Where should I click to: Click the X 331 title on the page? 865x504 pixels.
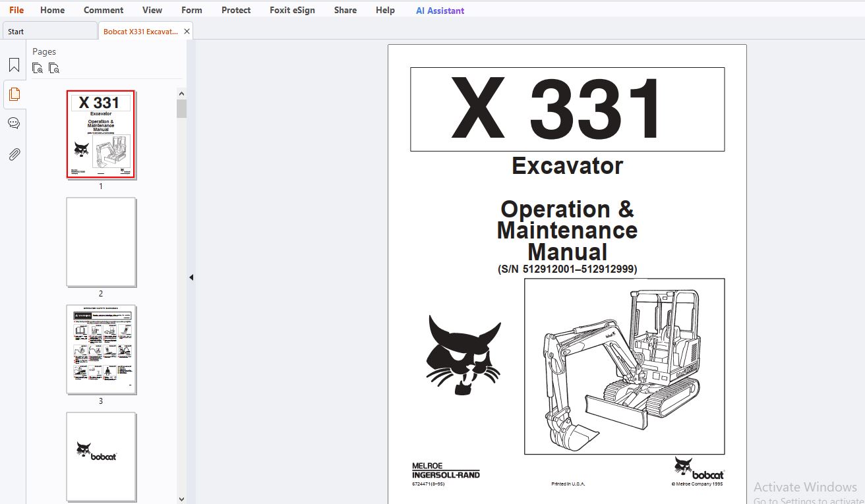click(557, 109)
